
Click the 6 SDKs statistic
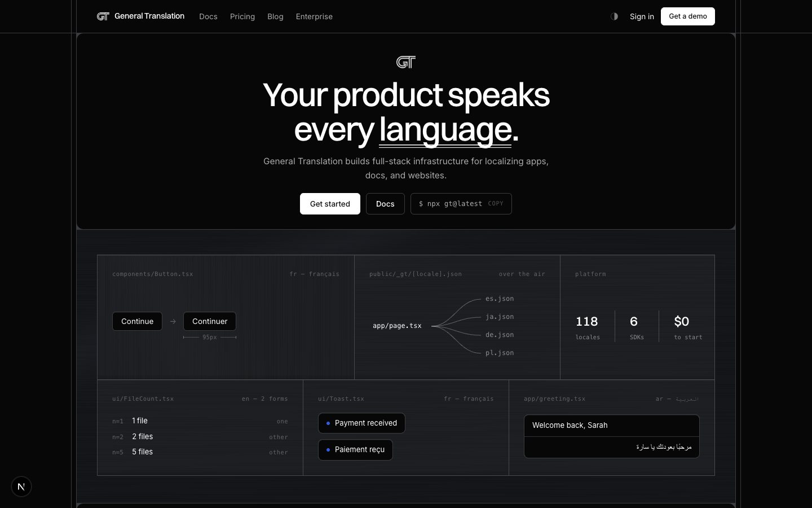point(637,327)
